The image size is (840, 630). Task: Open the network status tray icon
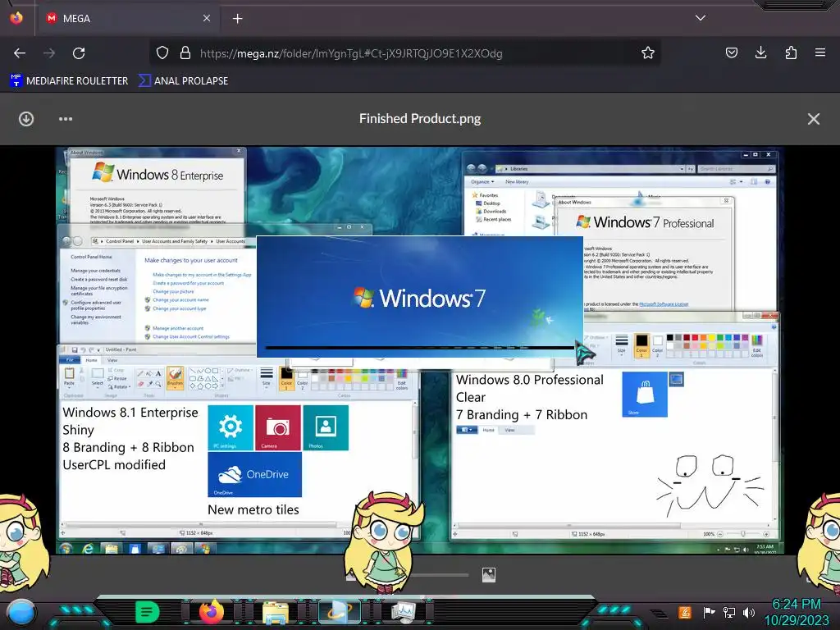tap(728, 612)
